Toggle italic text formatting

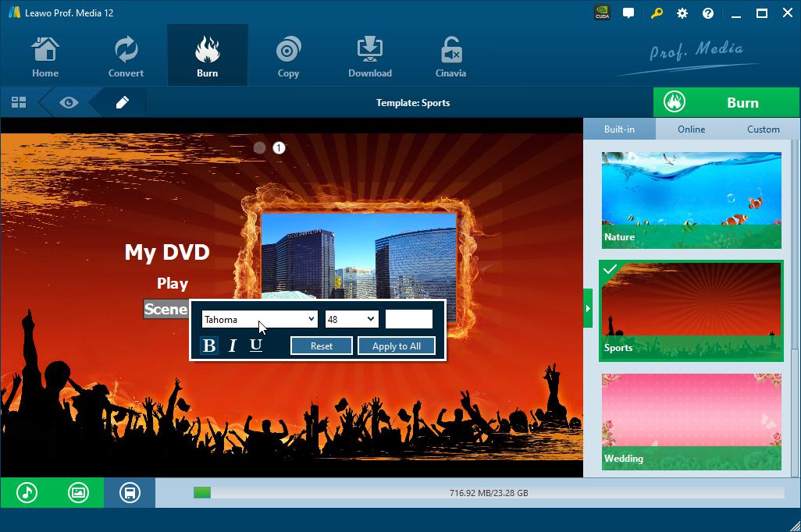(x=233, y=346)
